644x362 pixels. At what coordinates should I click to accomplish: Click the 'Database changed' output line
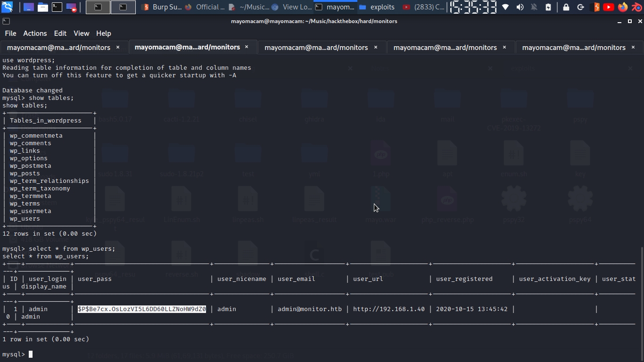click(x=33, y=90)
